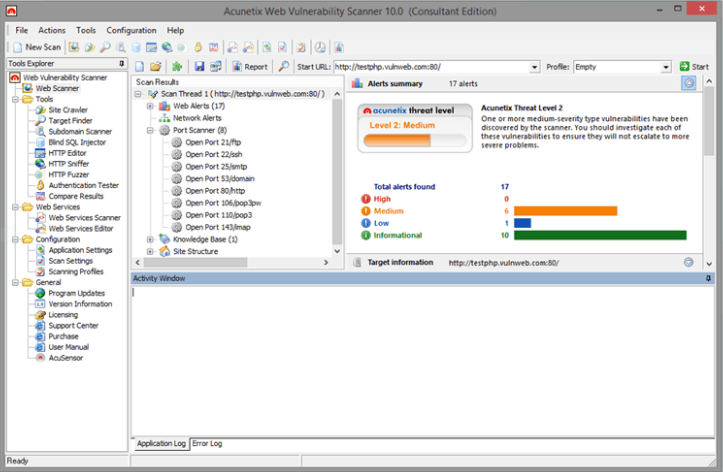Open the Profile dropdown list
Screen dimensions: 723x472
[666, 67]
